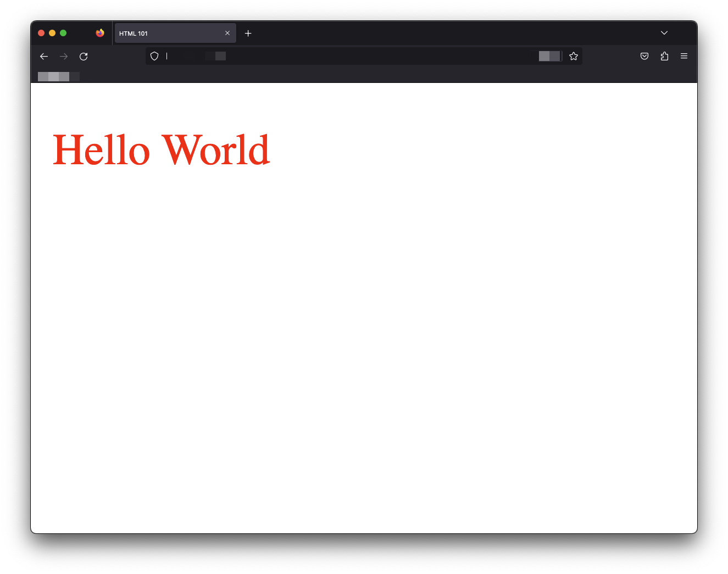728x574 pixels.
Task: Close the HTML 101 tab
Action: tap(227, 33)
